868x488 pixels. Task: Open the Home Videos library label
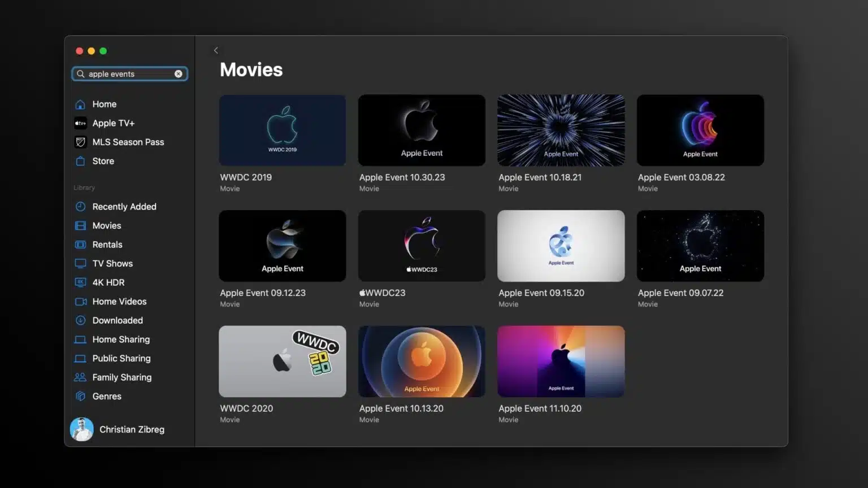[x=119, y=302]
